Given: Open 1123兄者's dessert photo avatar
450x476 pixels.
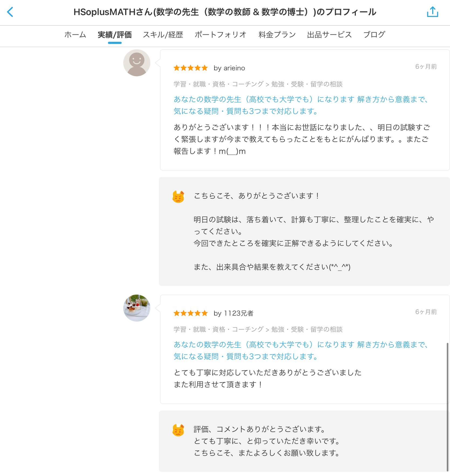Looking at the screenshot, I should click(x=137, y=308).
